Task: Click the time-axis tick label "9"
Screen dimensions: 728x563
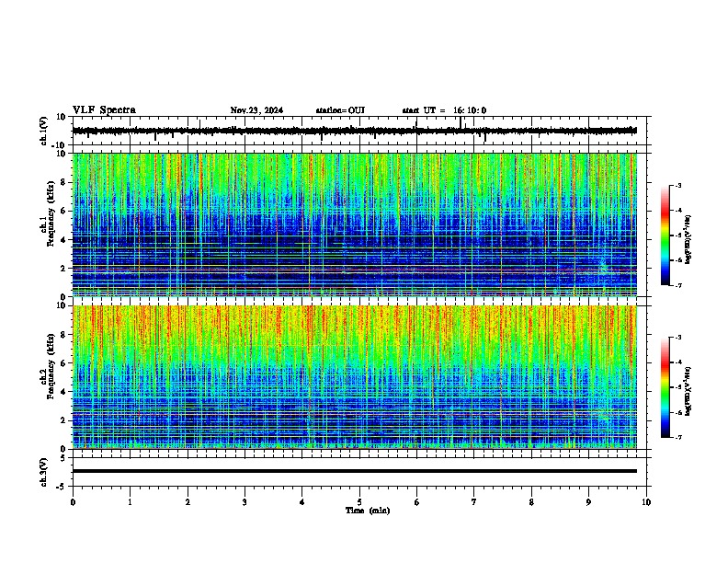Action: 588,502
